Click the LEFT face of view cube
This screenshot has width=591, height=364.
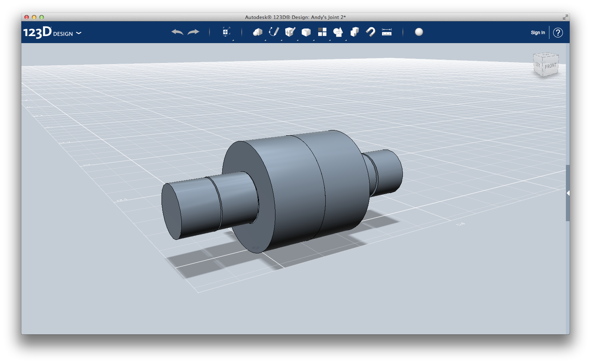[x=538, y=65]
